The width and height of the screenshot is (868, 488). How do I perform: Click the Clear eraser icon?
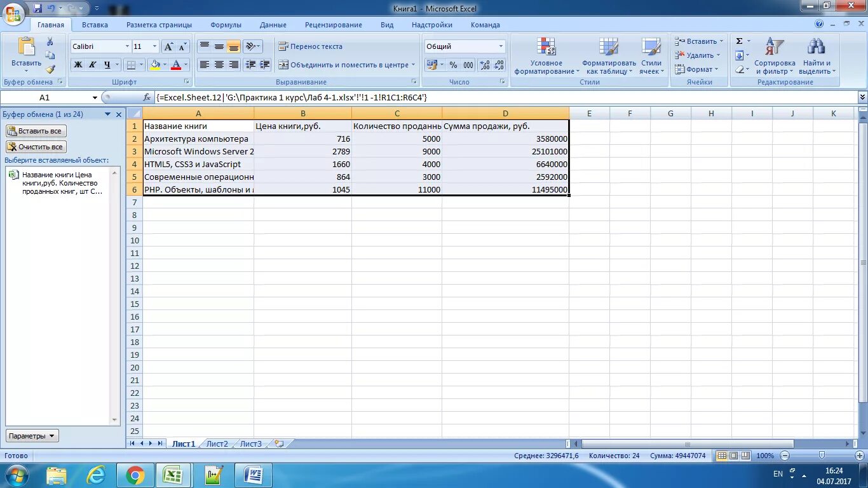740,69
